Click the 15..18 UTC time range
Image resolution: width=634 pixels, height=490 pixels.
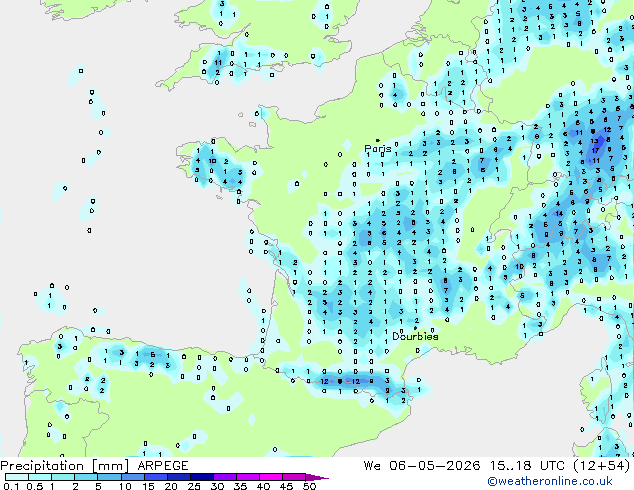(x=527, y=466)
